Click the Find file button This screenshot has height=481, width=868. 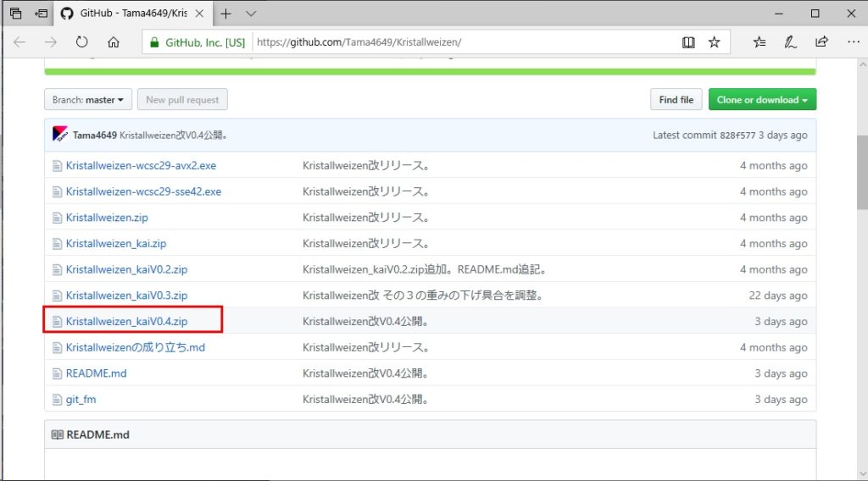point(676,100)
